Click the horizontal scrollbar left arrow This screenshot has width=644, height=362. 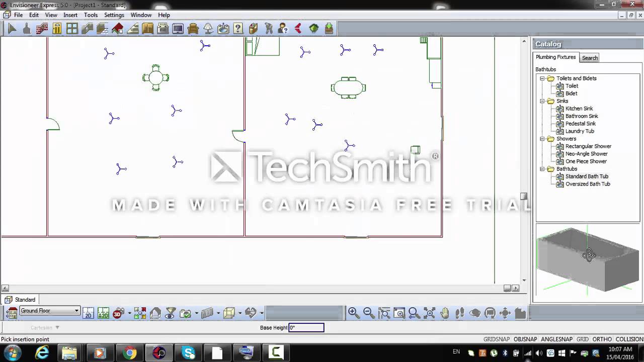point(5,288)
